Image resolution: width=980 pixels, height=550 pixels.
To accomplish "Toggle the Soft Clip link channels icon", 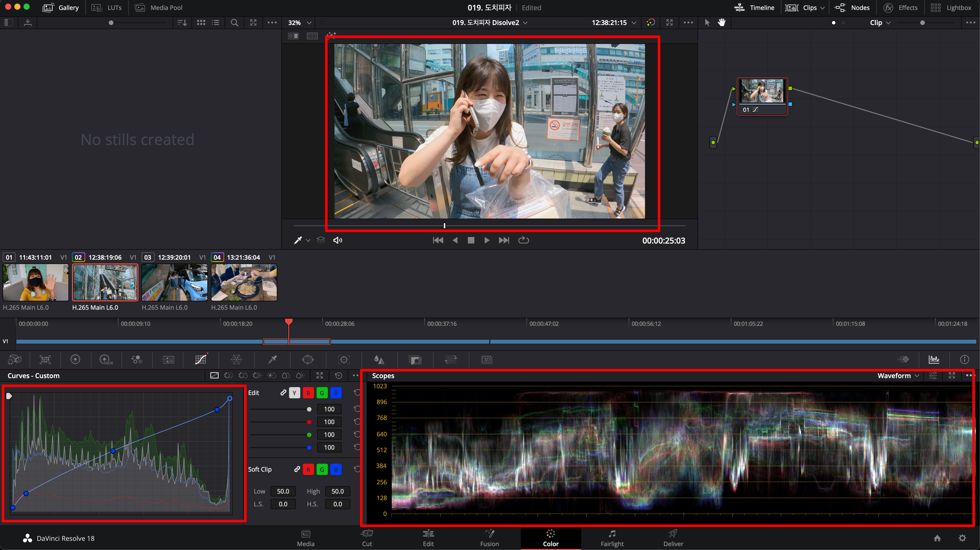I will click(297, 469).
